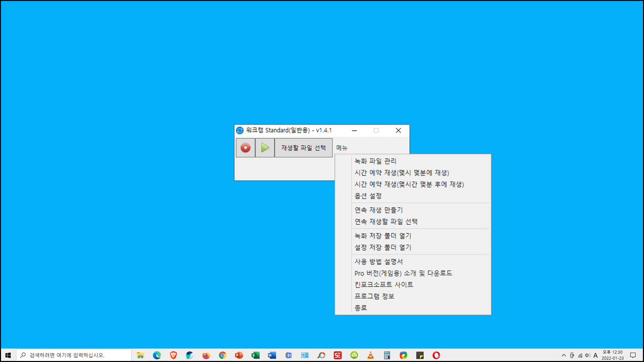Viewport: 644px width, 362px height.
Task: Open the red SE taskbar icon
Action: pyautogui.click(x=338, y=355)
